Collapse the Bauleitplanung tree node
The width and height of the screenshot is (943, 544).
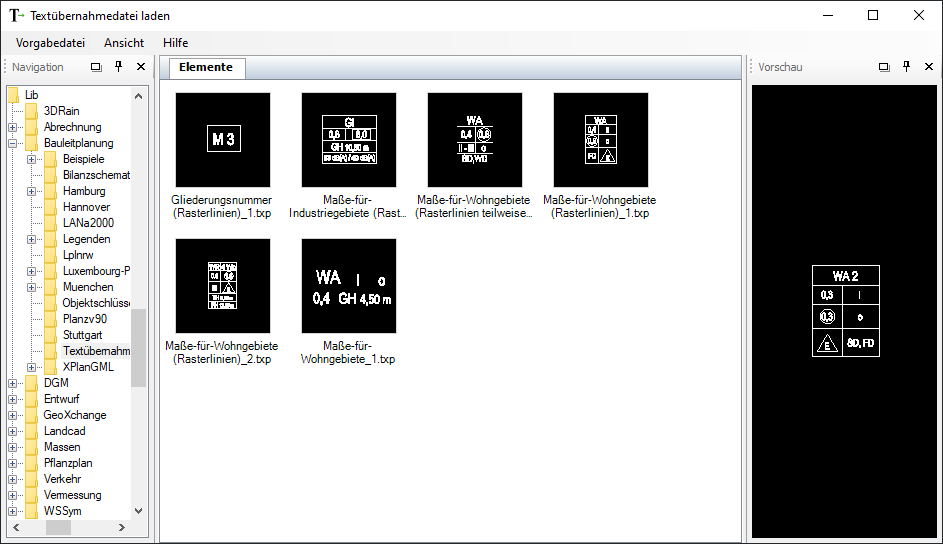tap(13, 143)
